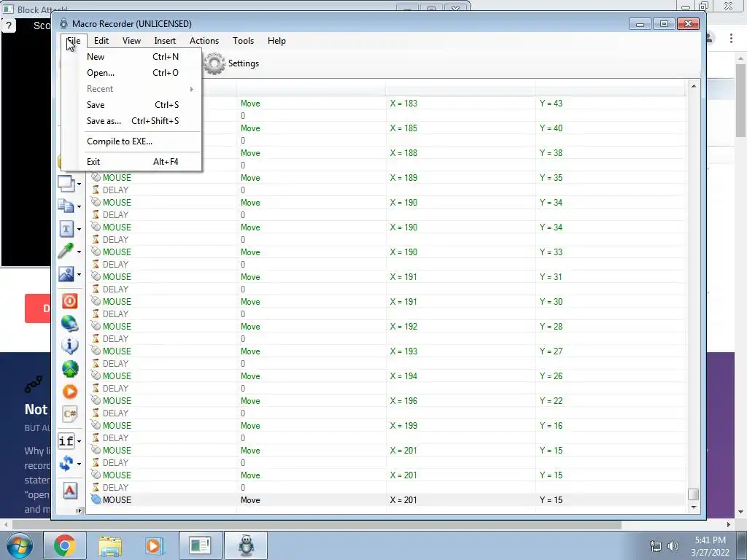Open File Explorer from the taskbar
The width and height of the screenshot is (747, 560).
(110, 545)
